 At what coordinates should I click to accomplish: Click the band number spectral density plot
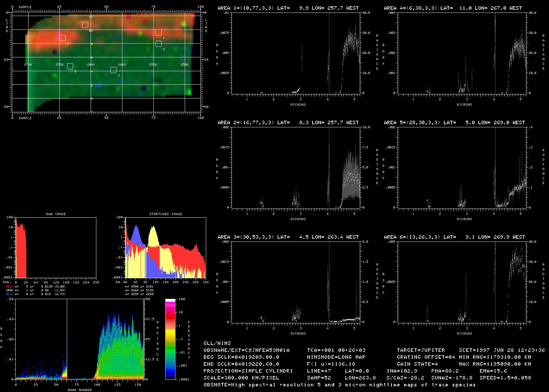coord(80,339)
